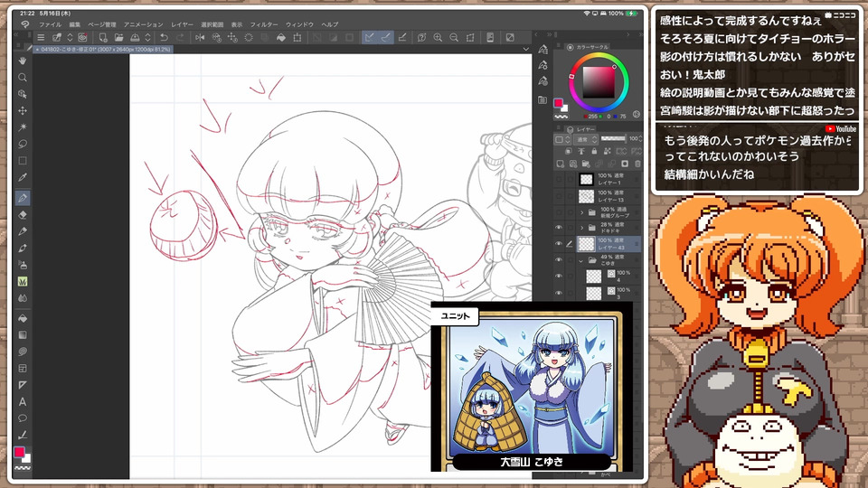Toggle Lock Layer padlock icon
The width and height of the screenshot is (868, 488).
(x=595, y=151)
